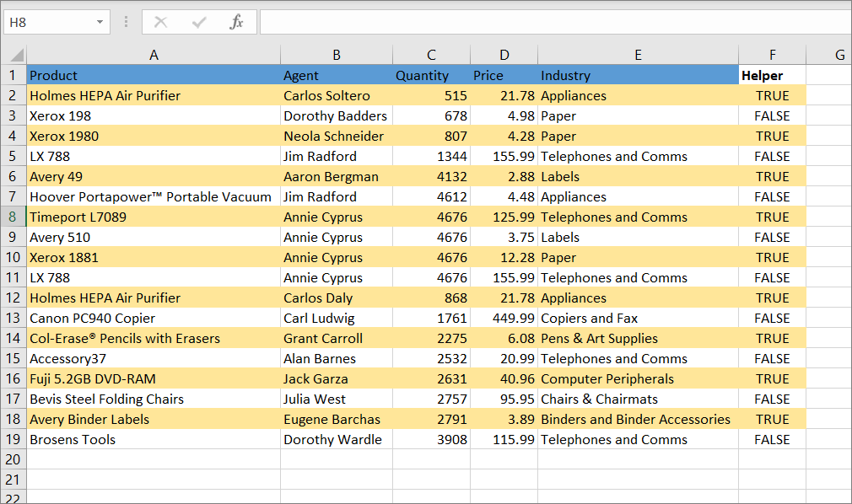
Task: Select row 19 header
Action: click(x=13, y=439)
